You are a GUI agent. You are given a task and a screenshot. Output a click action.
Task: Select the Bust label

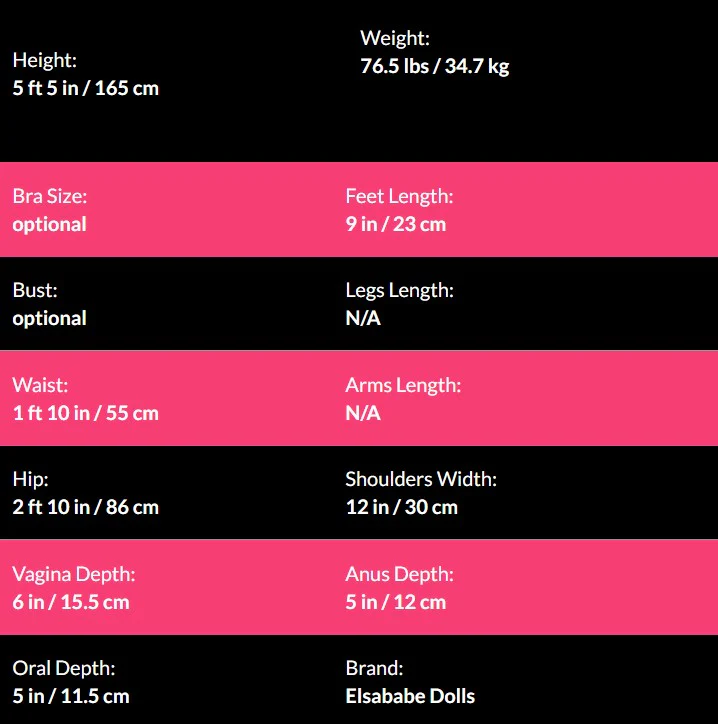tap(35, 291)
